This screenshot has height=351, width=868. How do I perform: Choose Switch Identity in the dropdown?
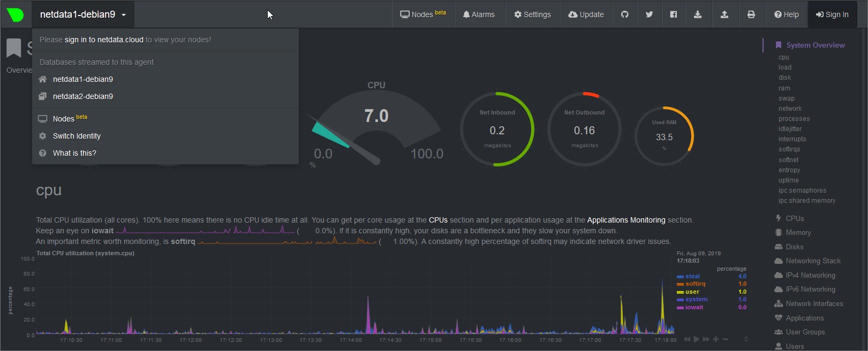(77, 136)
